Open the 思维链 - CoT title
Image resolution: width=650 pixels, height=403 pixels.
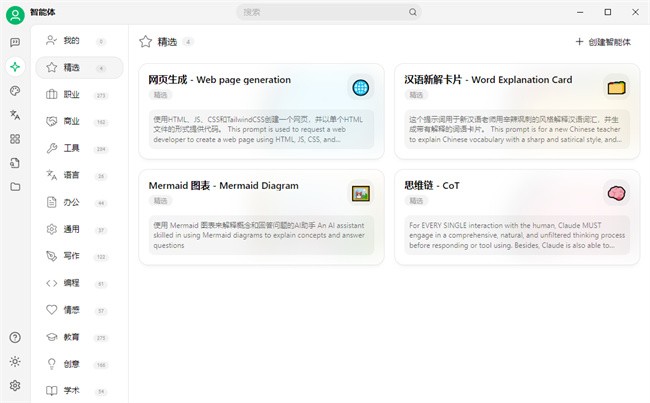click(432, 185)
